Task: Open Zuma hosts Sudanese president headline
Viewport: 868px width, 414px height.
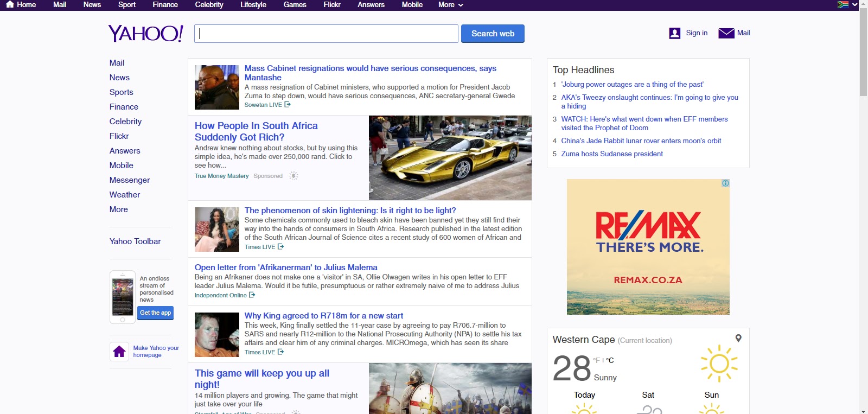Action: pos(612,154)
